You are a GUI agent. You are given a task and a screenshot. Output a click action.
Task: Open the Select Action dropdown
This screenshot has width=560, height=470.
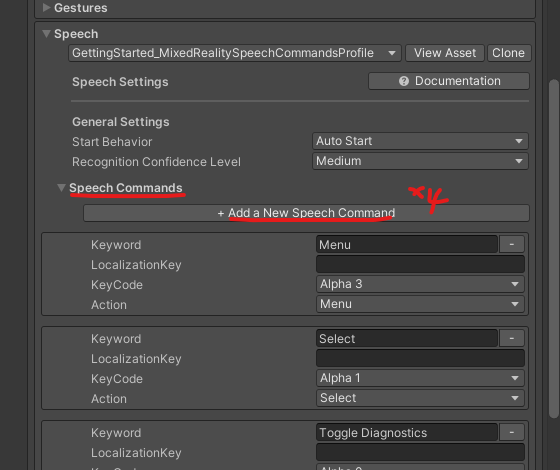pyautogui.click(x=420, y=398)
